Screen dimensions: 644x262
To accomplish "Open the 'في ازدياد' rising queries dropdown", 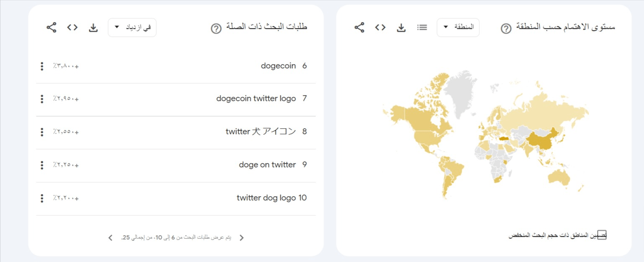I will 132,27.
